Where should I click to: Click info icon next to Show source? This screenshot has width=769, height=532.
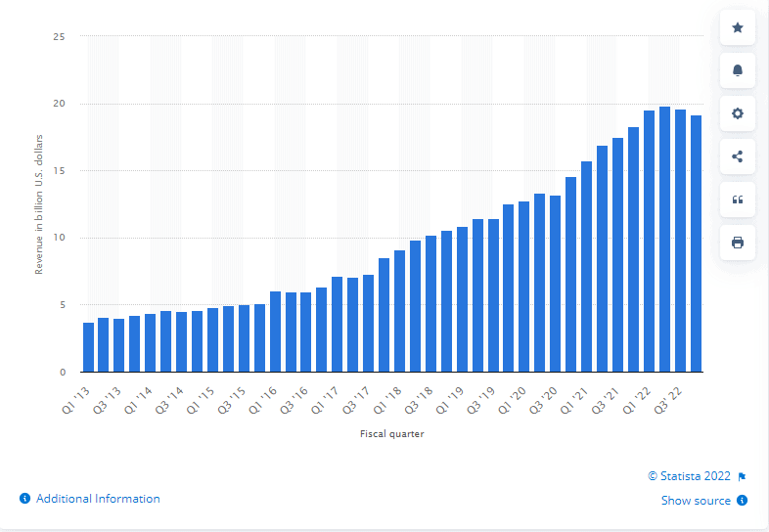click(x=743, y=501)
